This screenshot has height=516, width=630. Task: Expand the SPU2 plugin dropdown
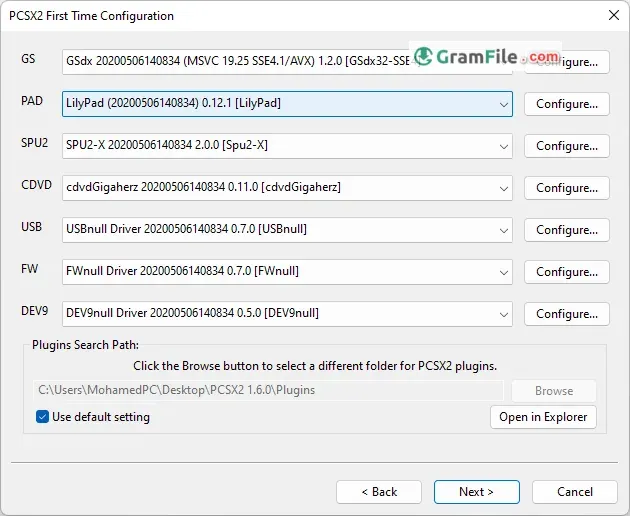(287, 145)
